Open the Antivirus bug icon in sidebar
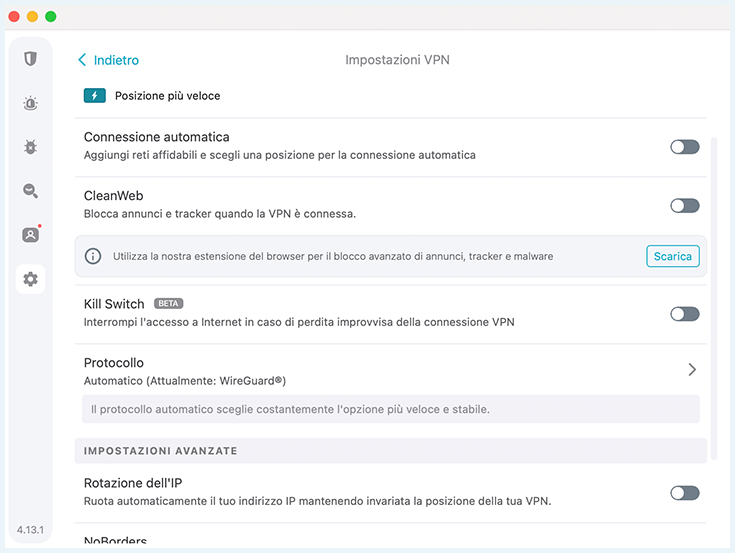The height and width of the screenshot is (553, 735). tap(30, 147)
